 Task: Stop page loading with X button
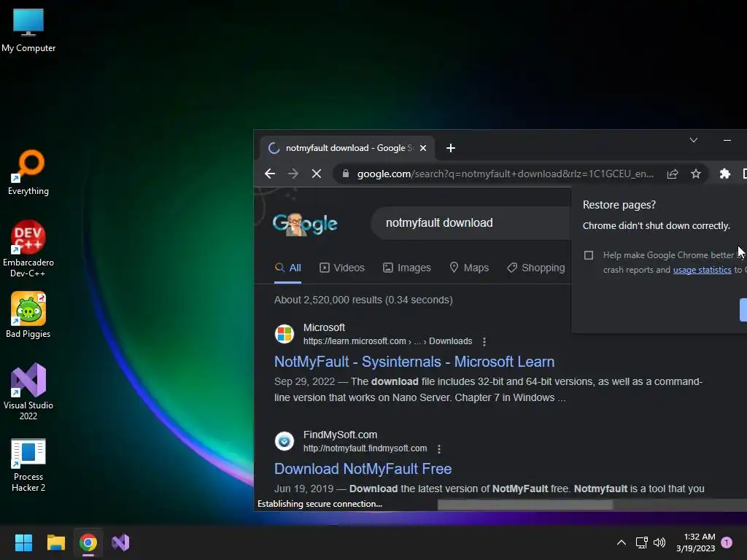(x=317, y=174)
